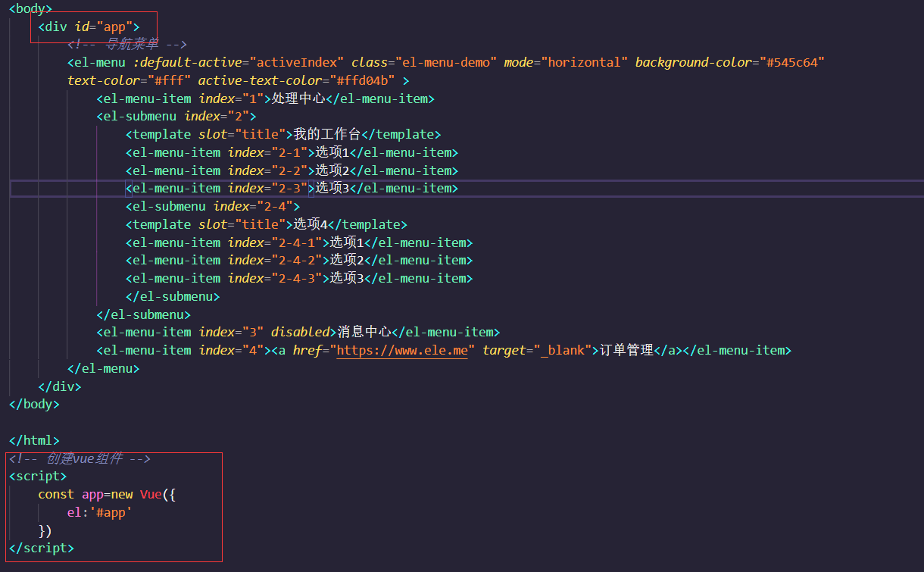Click the index value "2-1"

pyautogui.click(x=290, y=152)
